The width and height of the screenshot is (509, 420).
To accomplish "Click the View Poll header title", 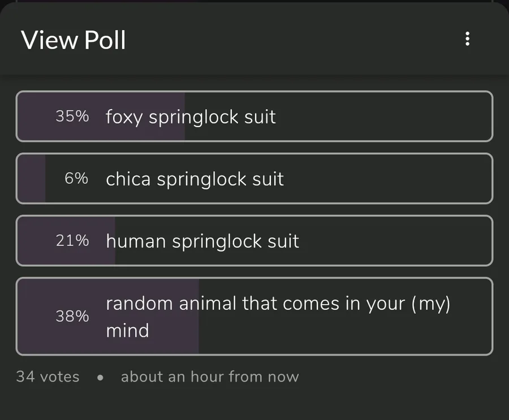I will [74, 40].
